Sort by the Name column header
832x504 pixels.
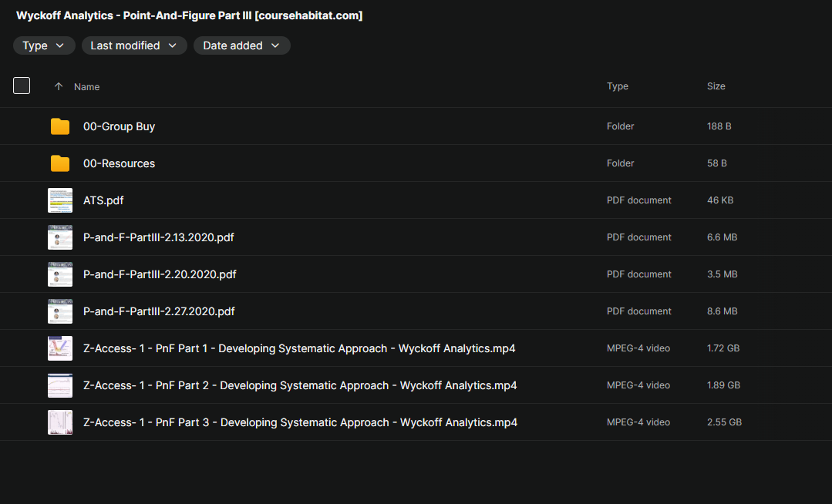pyautogui.click(x=86, y=86)
